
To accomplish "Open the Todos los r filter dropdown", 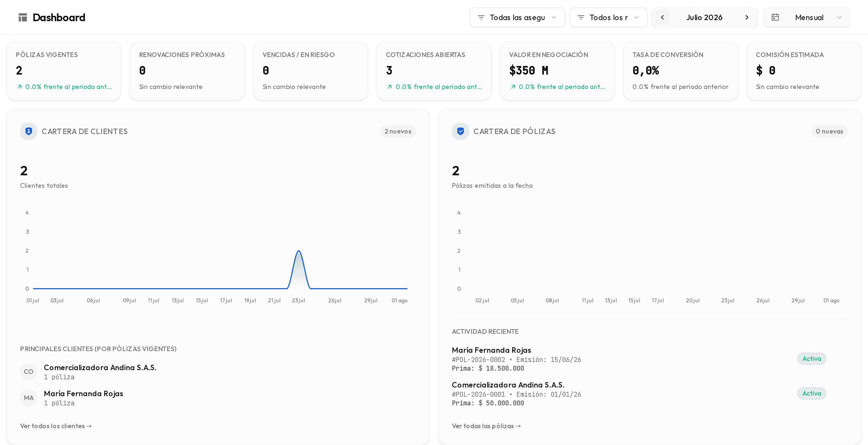I will coord(608,18).
